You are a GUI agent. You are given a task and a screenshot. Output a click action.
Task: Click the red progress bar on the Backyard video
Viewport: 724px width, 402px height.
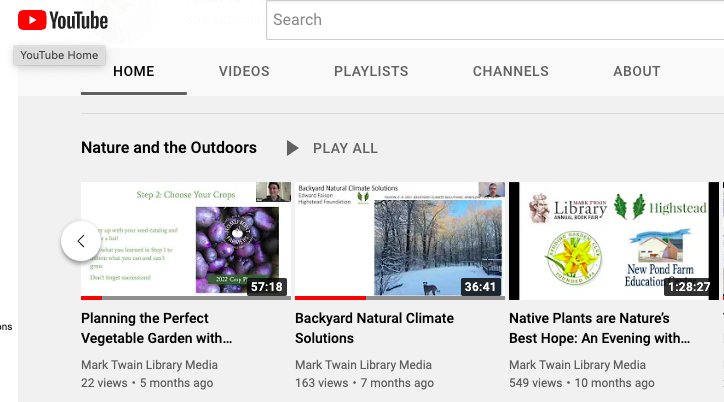tap(330, 298)
